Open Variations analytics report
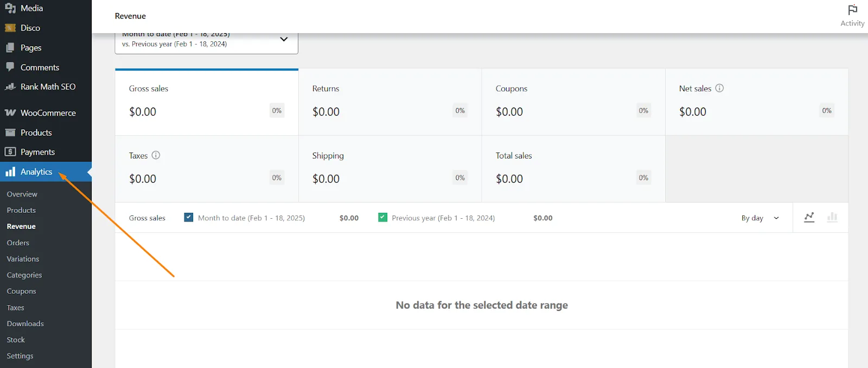The image size is (868, 368). (23, 259)
